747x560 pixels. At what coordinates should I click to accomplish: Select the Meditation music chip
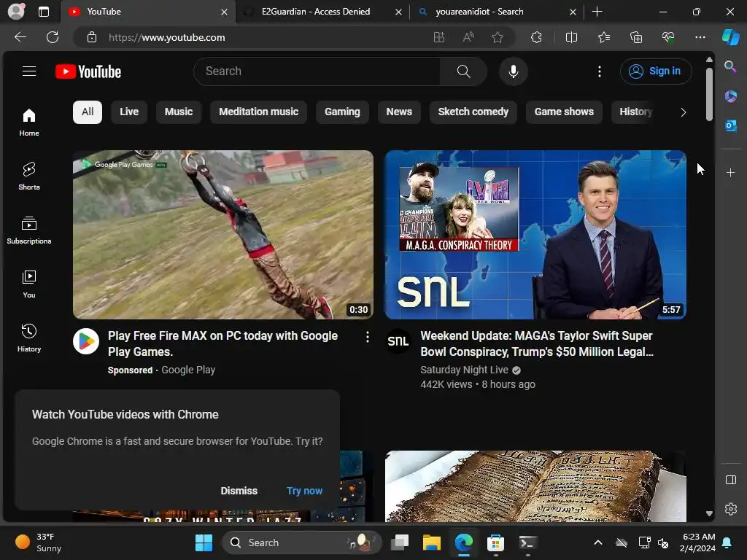(x=259, y=112)
